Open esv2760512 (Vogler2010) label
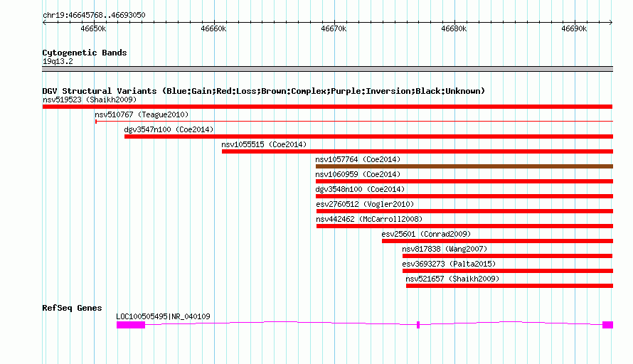The image size is (633, 364). coord(366,204)
